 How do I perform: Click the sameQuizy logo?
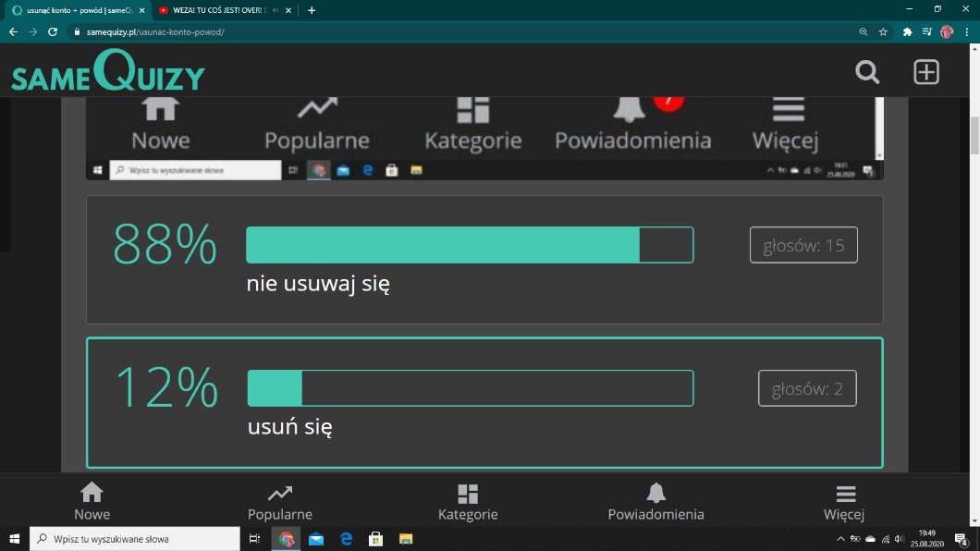click(x=107, y=72)
